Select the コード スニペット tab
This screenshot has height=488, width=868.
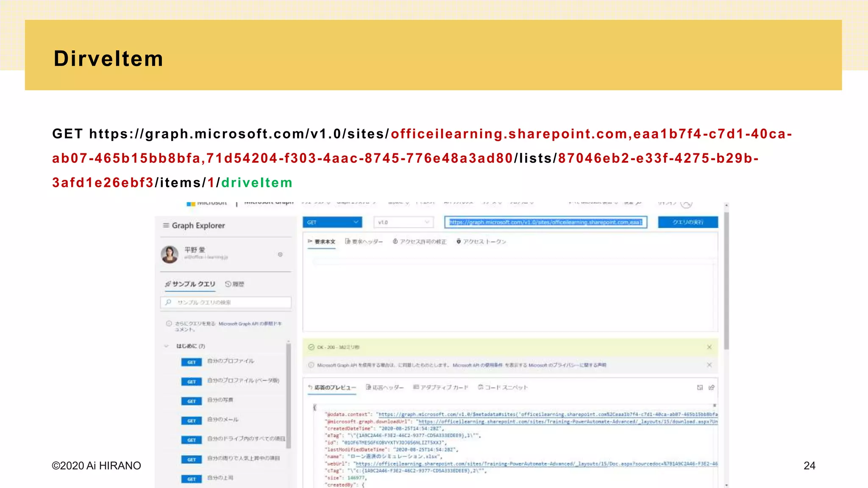pos(503,387)
